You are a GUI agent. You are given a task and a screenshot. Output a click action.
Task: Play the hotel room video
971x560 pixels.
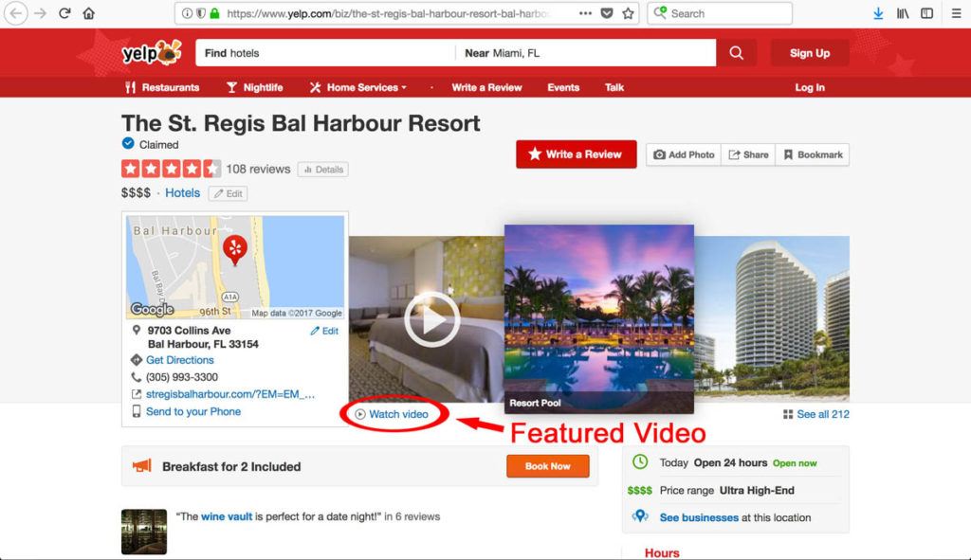pyautogui.click(x=431, y=319)
